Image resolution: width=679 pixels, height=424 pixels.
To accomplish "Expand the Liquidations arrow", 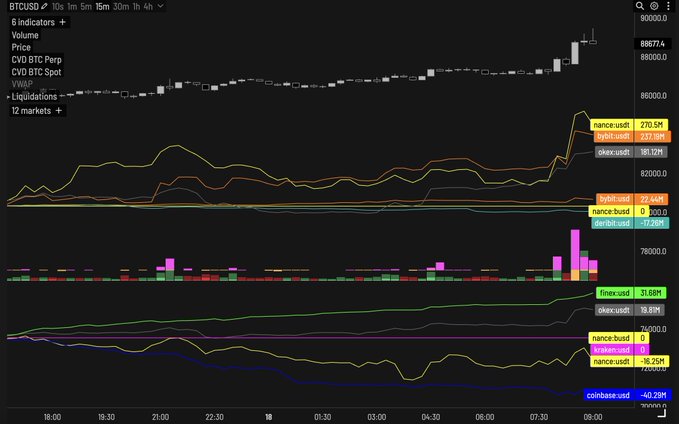I will (x=8, y=97).
